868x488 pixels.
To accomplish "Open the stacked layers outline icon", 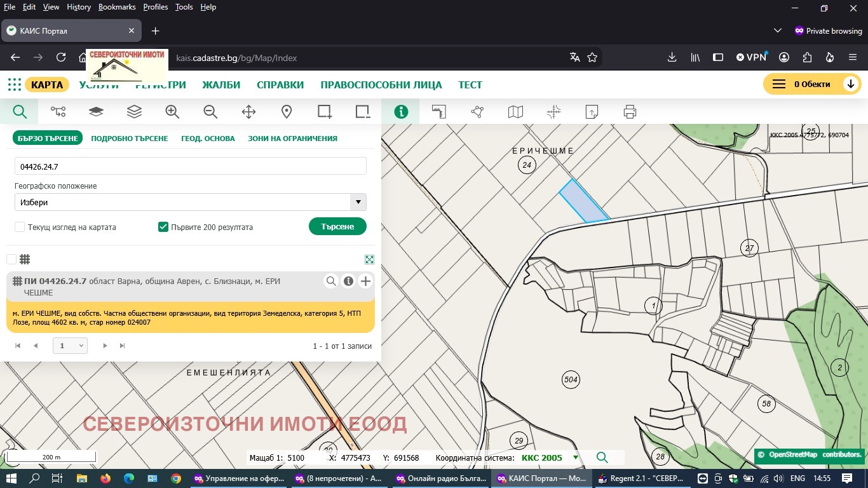I will [x=134, y=112].
